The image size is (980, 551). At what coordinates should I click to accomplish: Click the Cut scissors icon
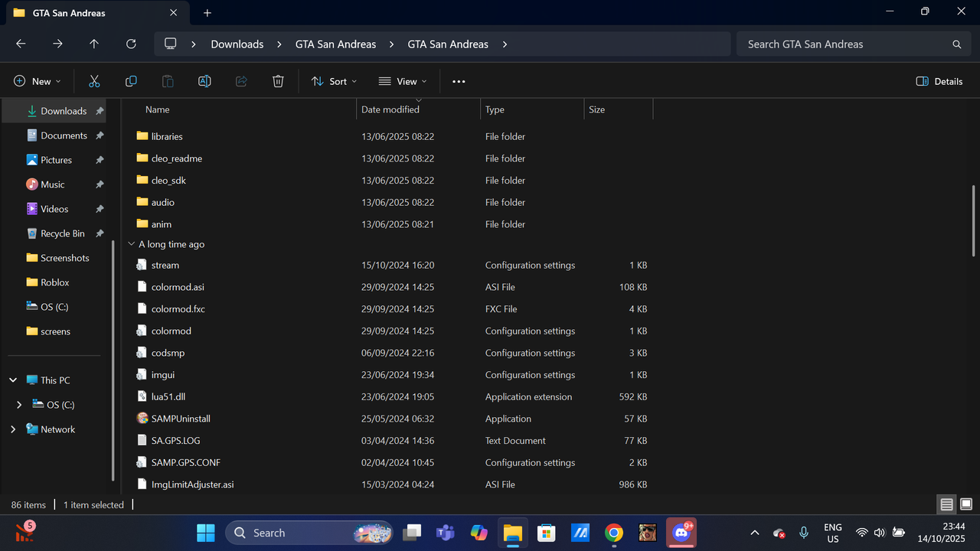pos(94,81)
